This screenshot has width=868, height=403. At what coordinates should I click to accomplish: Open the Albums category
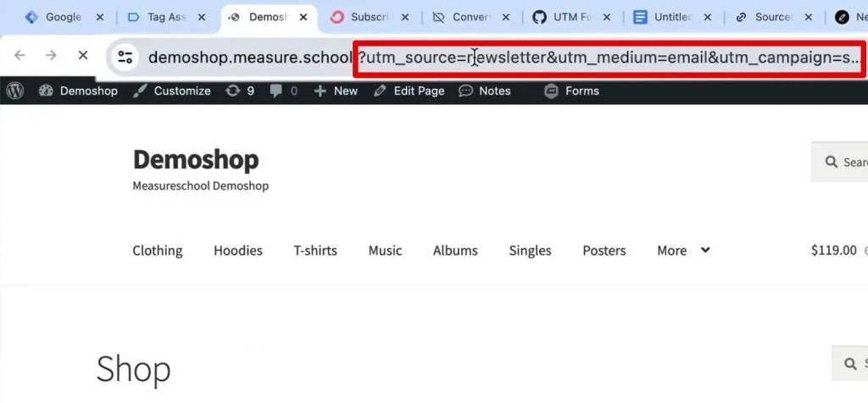pyautogui.click(x=455, y=251)
